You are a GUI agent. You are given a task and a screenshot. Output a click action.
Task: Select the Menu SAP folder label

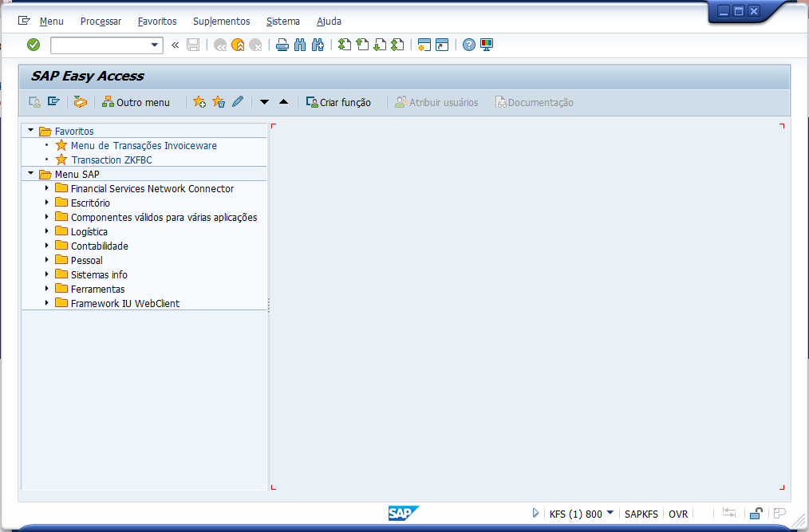[77, 175]
